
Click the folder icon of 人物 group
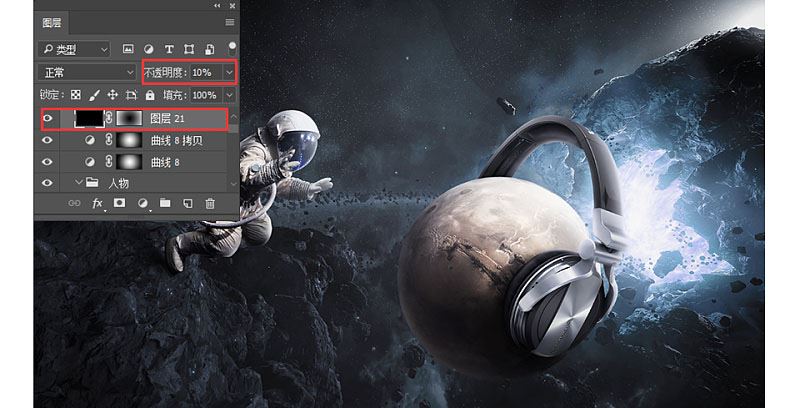[92, 183]
